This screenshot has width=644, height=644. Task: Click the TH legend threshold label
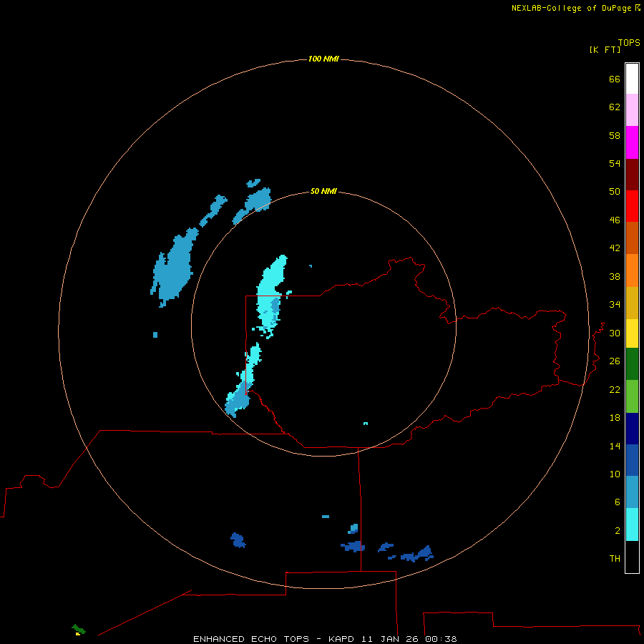(615, 558)
